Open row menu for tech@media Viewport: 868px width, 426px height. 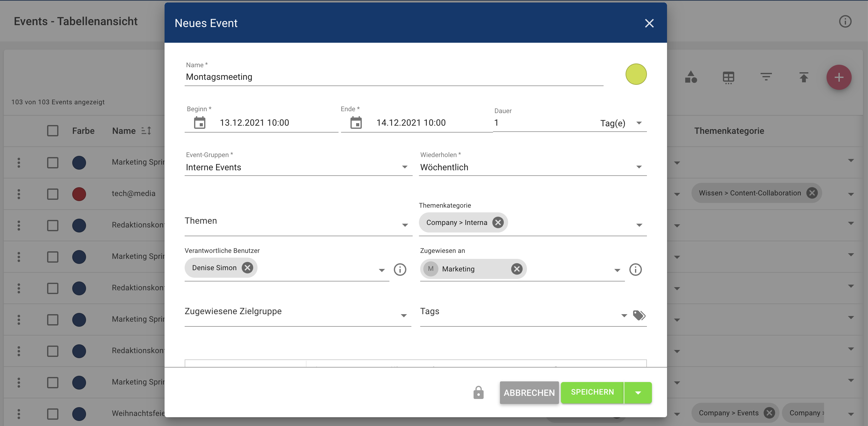(x=19, y=194)
